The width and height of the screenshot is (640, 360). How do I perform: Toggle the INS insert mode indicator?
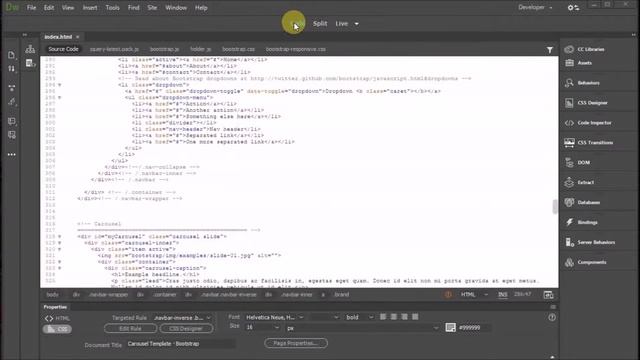click(x=502, y=294)
